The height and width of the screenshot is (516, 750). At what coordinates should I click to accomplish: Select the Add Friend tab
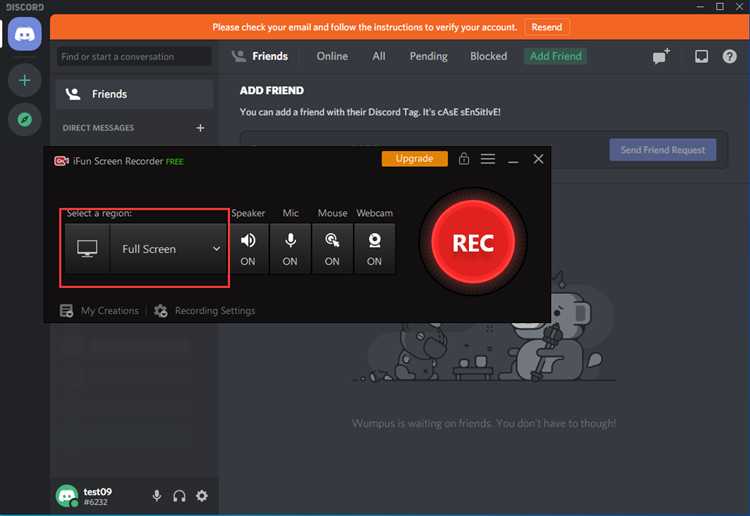pos(555,56)
